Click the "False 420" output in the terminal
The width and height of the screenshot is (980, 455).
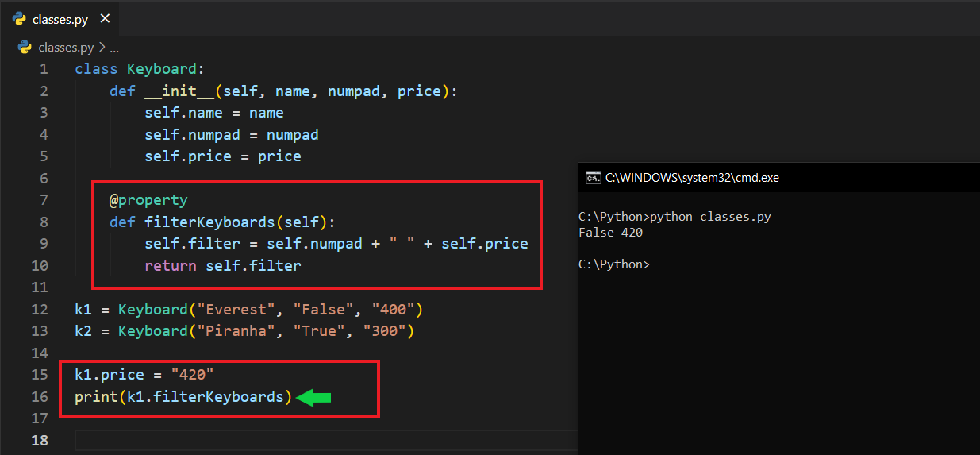click(x=610, y=233)
